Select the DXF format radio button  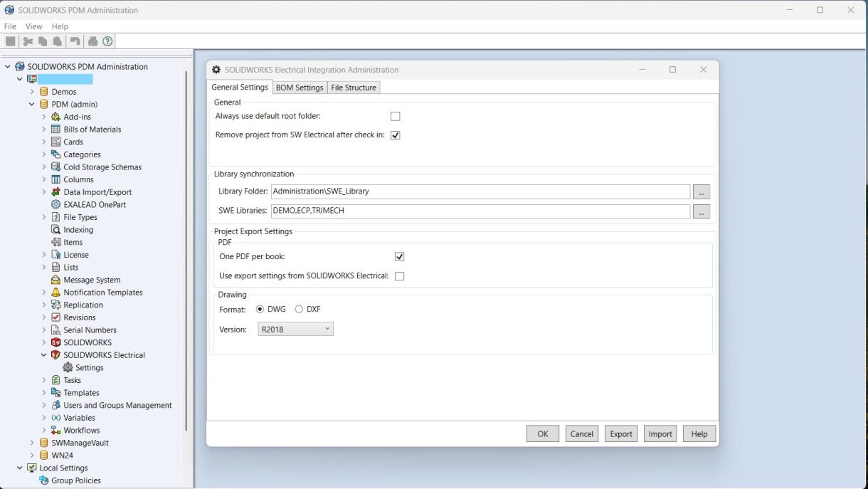(300, 309)
